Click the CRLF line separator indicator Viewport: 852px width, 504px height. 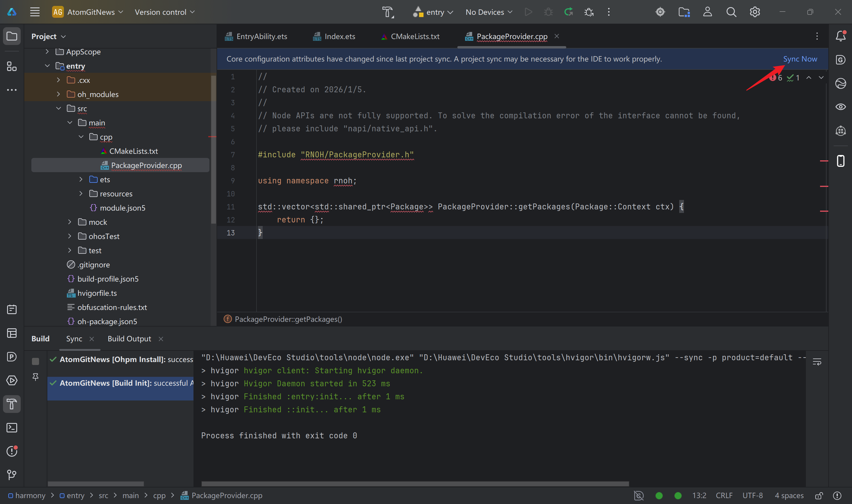pos(724,495)
